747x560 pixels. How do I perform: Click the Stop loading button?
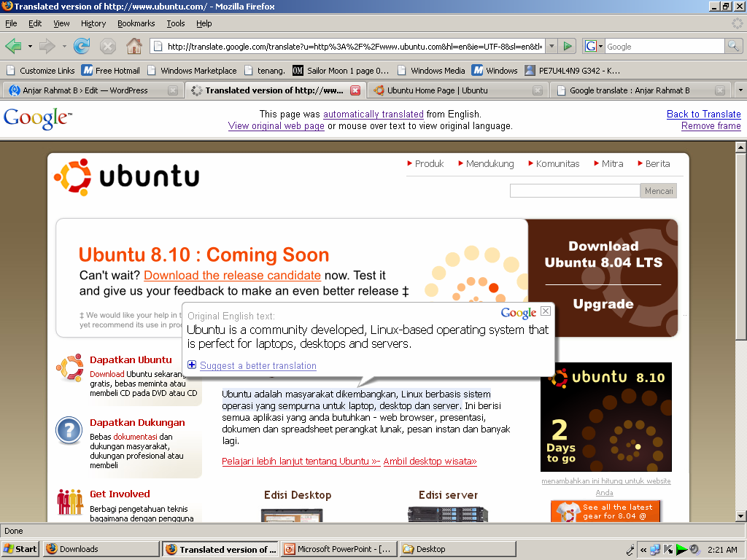[108, 46]
